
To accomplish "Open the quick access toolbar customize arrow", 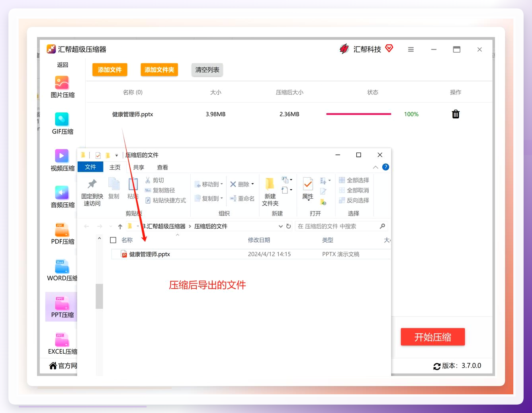I will click(117, 155).
